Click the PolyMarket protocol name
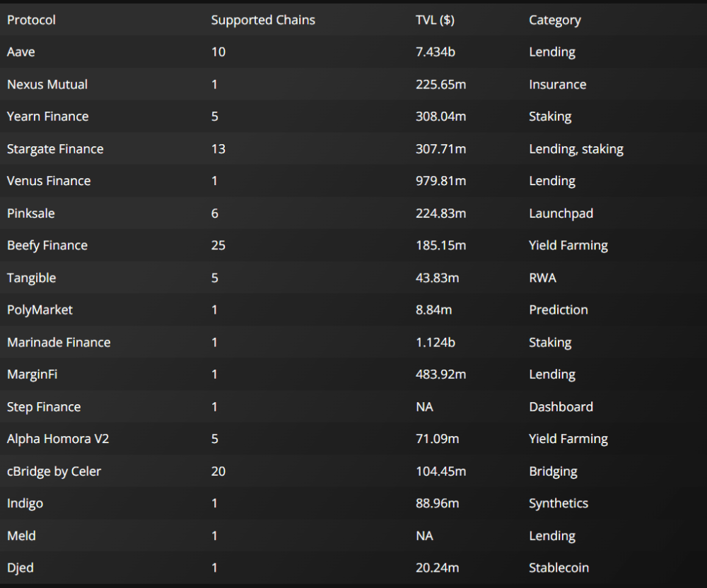This screenshot has height=588, width=707. 40,310
